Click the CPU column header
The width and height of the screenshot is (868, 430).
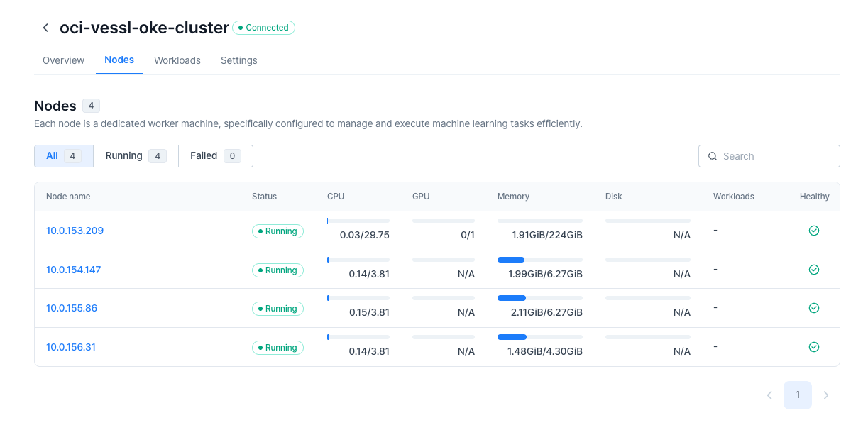pyautogui.click(x=336, y=197)
